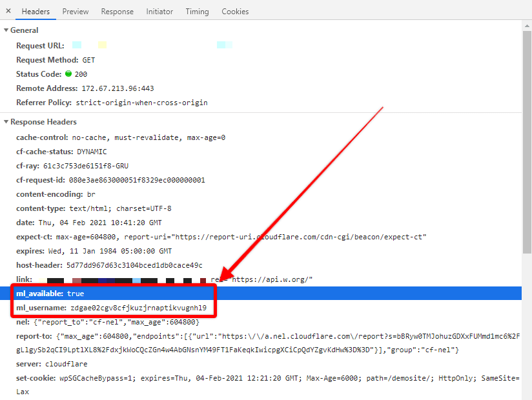Select the ml_username header value
532x400 pixels.
point(138,308)
